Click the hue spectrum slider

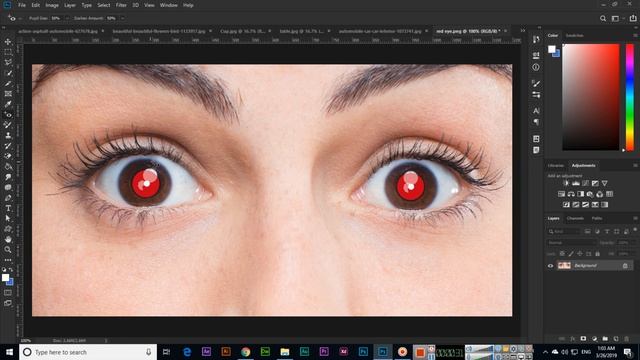(x=630, y=97)
